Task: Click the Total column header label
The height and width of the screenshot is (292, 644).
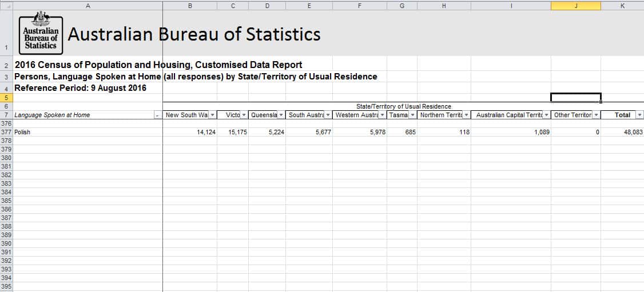Action: pyautogui.click(x=622, y=115)
